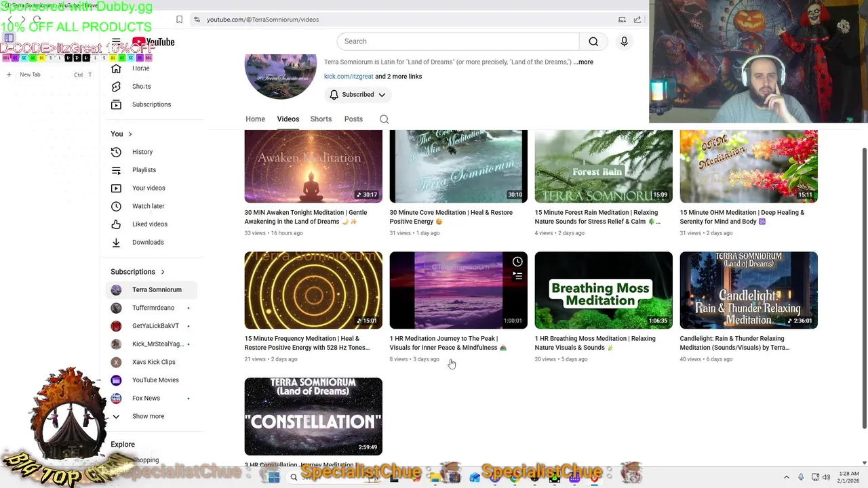Image resolution: width=868 pixels, height=488 pixels.
Task: Show hidden system tray icons
Action: 786,477
